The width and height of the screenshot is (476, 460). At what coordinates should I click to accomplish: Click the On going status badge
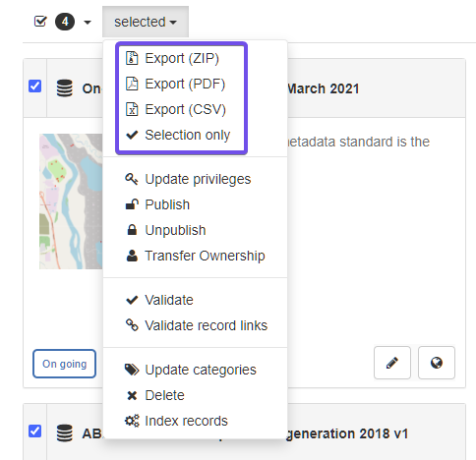pos(64,364)
